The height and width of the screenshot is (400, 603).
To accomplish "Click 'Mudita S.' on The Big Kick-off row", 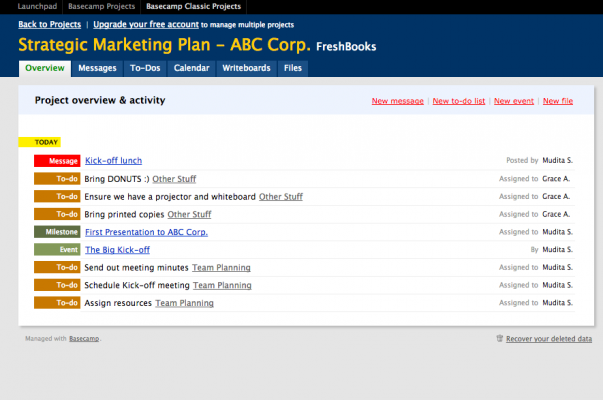I will pyautogui.click(x=558, y=250).
